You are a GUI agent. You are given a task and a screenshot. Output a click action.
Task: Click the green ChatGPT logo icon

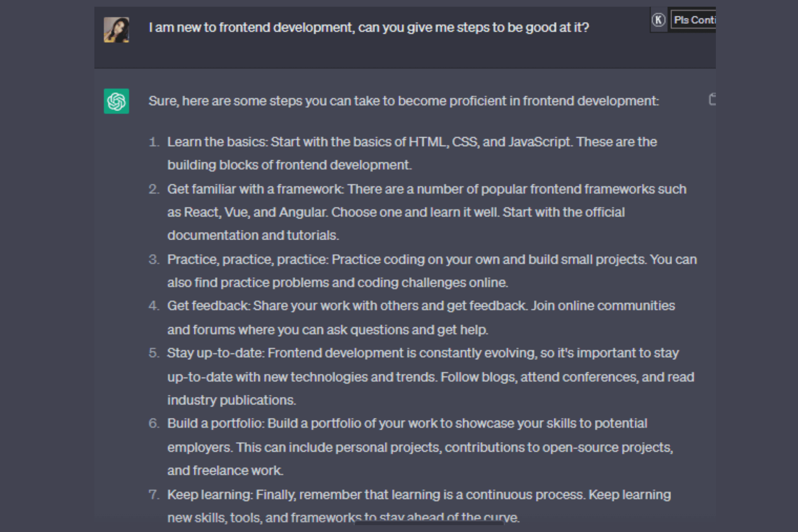(117, 101)
